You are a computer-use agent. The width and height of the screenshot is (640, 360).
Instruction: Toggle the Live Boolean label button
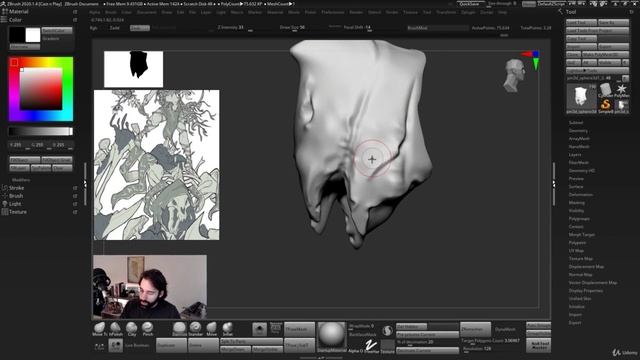coord(137,345)
